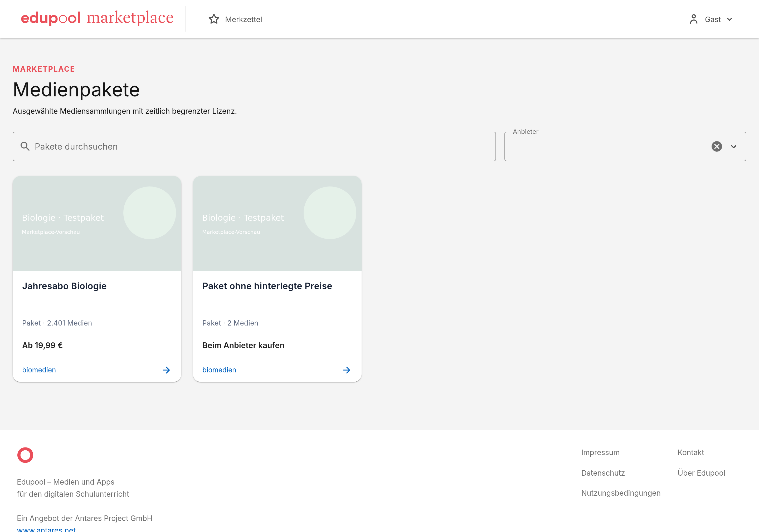Viewport: 759px width, 532px height.
Task: Click the Paket ohne hinterlegte Preise thumbnail
Action: [277, 223]
